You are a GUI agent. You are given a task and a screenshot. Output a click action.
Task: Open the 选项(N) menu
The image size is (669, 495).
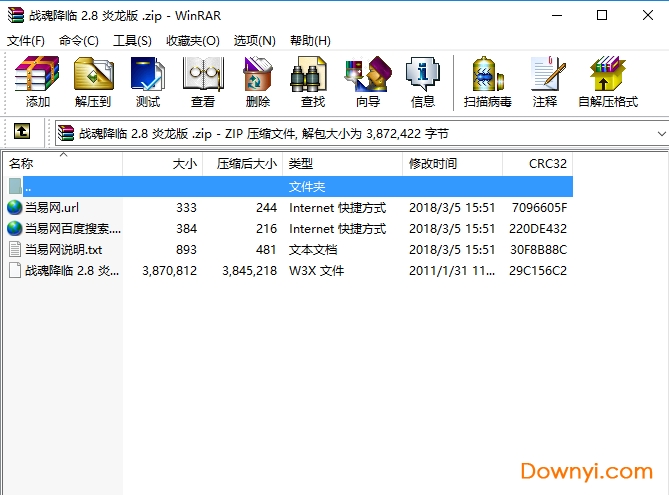point(255,41)
